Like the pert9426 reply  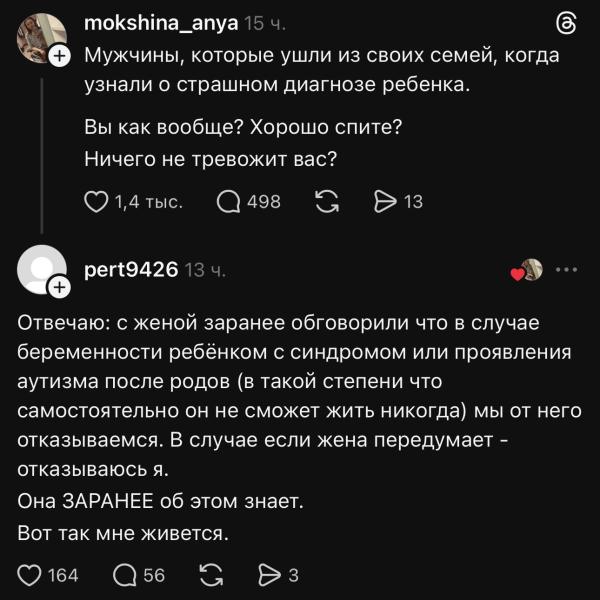pos(31,575)
